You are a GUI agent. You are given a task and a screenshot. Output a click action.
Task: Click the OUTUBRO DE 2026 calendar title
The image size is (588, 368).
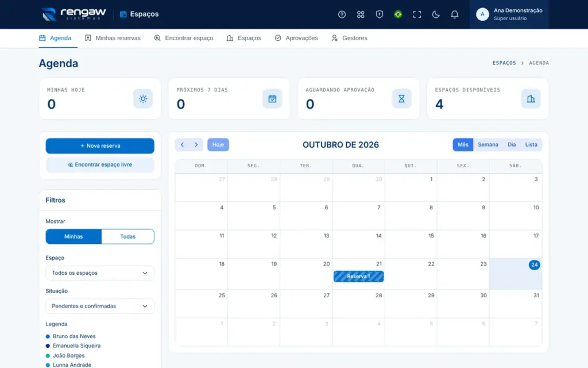coord(341,144)
